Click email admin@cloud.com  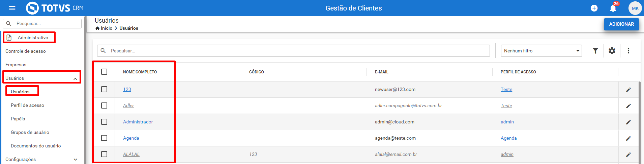[394, 122]
